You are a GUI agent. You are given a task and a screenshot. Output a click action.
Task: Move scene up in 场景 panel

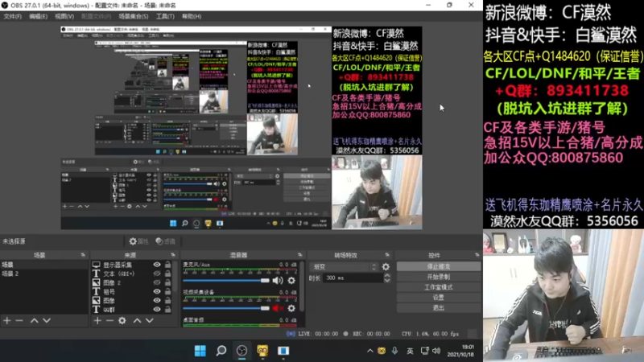[35, 320]
